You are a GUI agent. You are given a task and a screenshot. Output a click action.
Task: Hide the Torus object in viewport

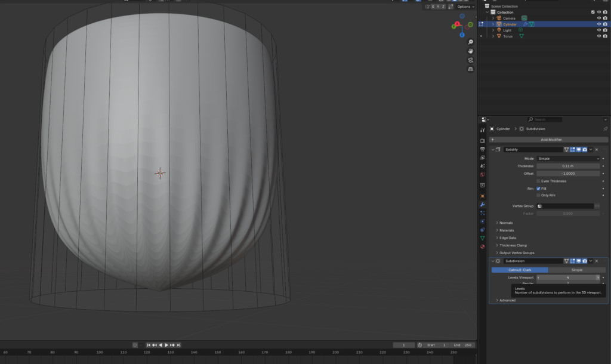click(x=598, y=36)
